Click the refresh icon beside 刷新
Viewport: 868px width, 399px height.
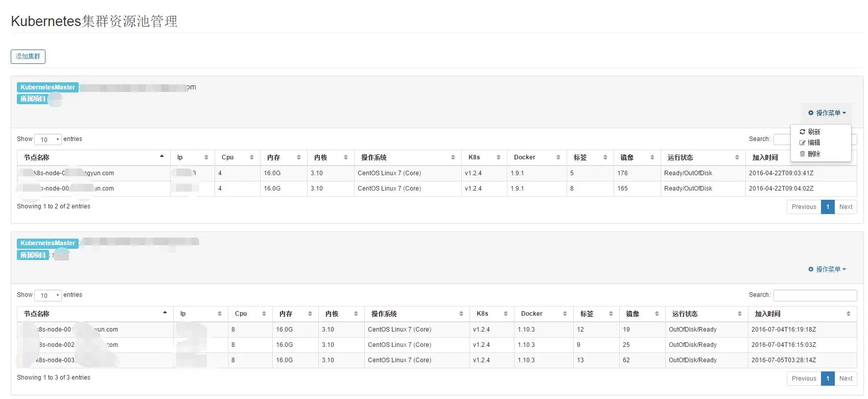[x=802, y=132]
